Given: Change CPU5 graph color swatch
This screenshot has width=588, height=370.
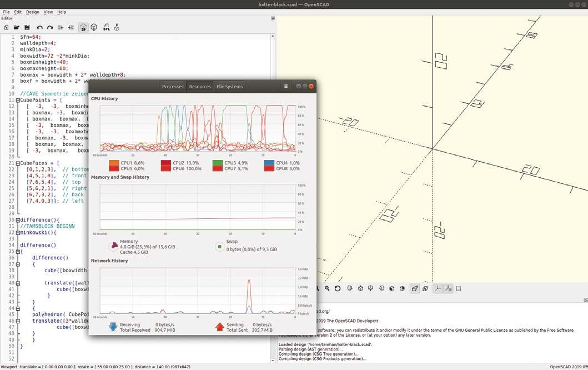Looking at the screenshot, I should (114, 168).
